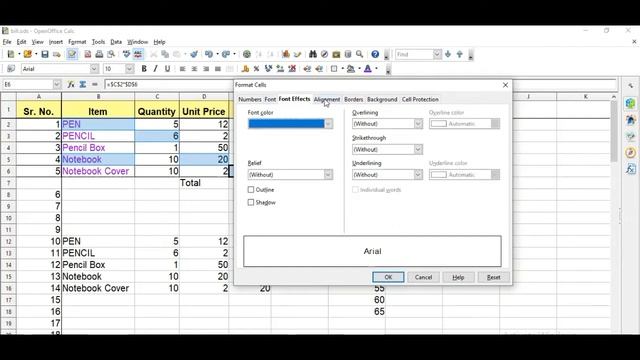Run the Spelling check icon
The width and height of the screenshot is (640, 360).
click(127, 54)
